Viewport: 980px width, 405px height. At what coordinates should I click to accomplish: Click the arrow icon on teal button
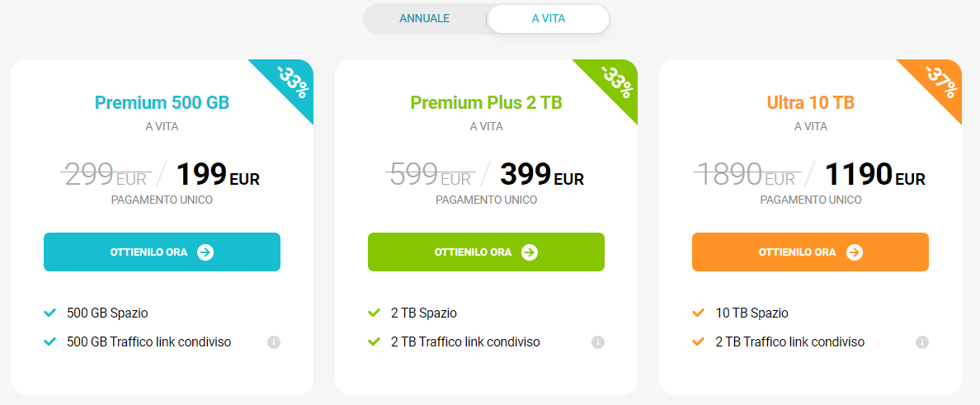pos(205,252)
